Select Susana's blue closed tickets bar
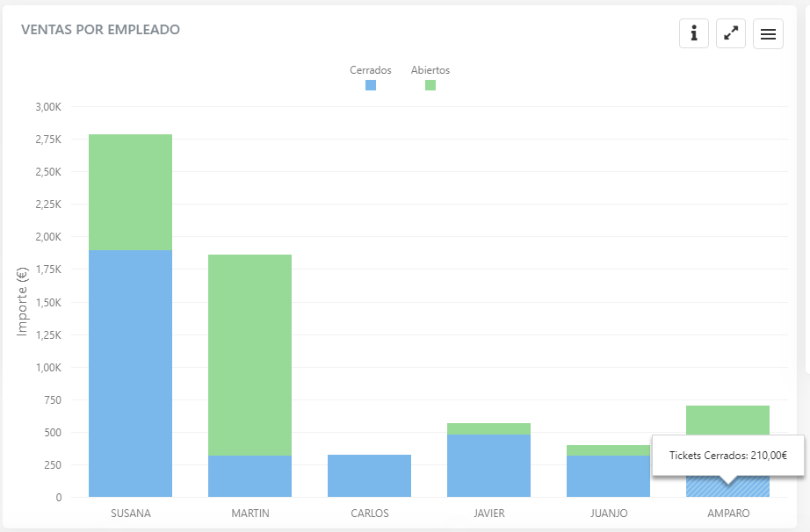 point(130,373)
